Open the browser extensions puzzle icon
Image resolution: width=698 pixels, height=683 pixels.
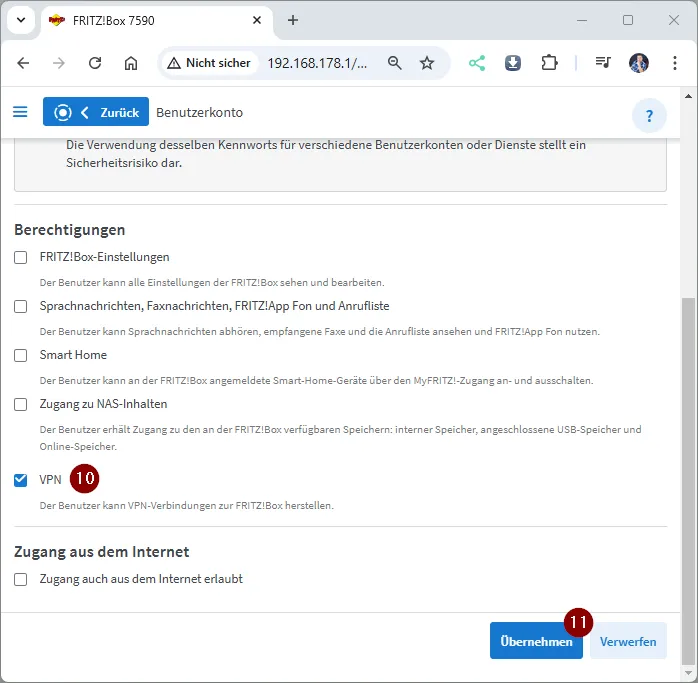point(549,63)
